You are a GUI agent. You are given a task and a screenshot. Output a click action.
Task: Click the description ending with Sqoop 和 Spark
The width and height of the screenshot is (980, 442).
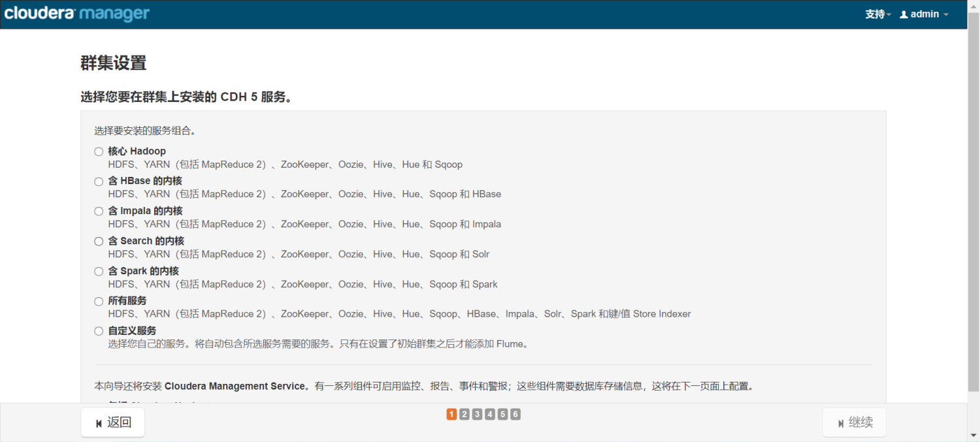(302, 284)
